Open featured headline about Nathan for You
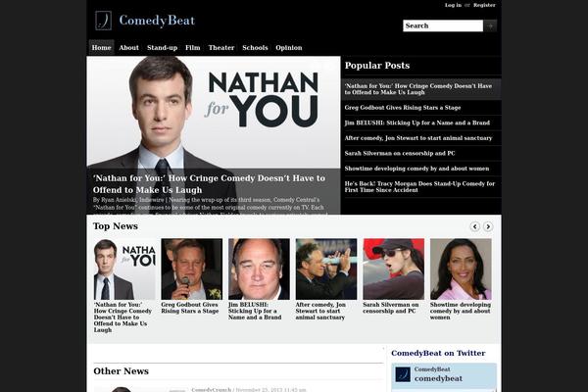This screenshot has width=588, height=392. pos(209,184)
